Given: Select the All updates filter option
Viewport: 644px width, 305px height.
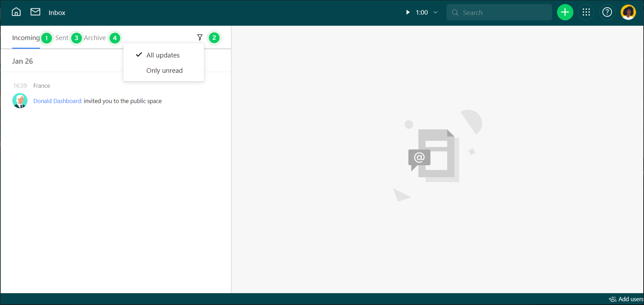Looking at the screenshot, I should [163, 55].
